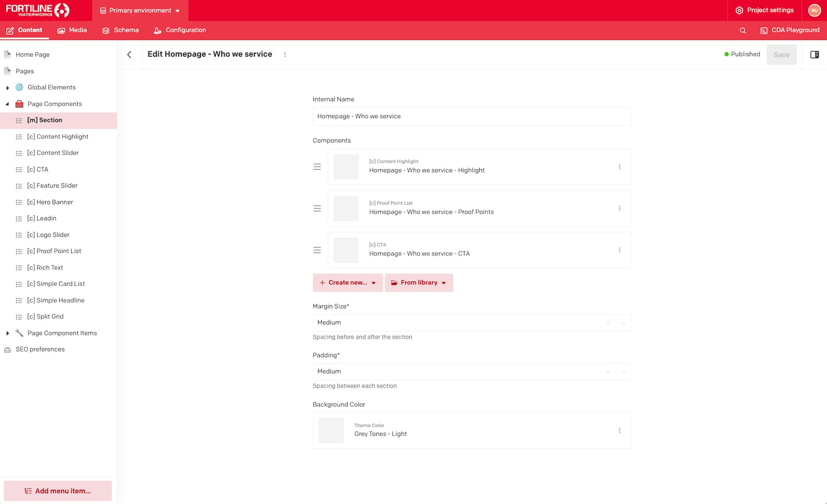Click thumbnail of Who we service - Proof Points
Image resolution: width=827 pixels, height=504 pixels.
[x=346, y=208]
